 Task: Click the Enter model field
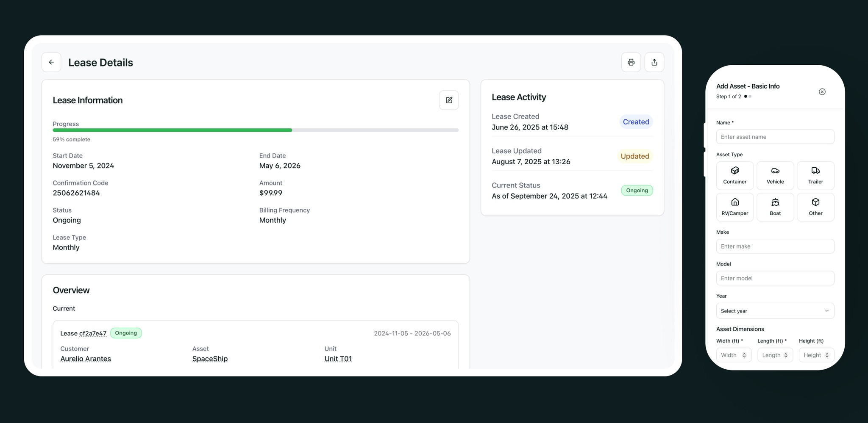pyautogui.click(x=775, y=278)
